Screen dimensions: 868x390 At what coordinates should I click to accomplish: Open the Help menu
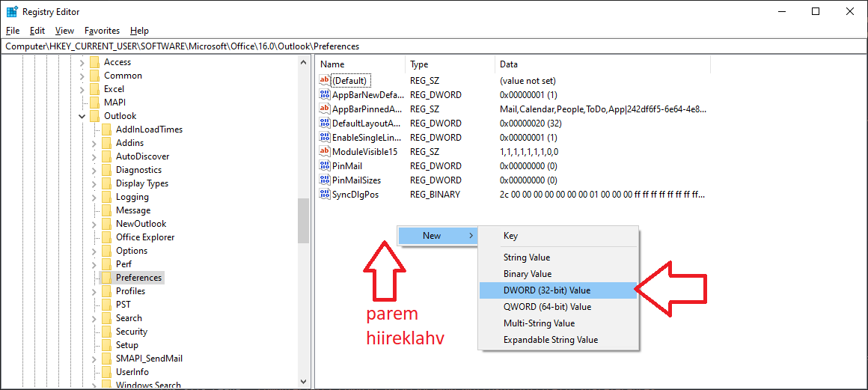(139, 31)
